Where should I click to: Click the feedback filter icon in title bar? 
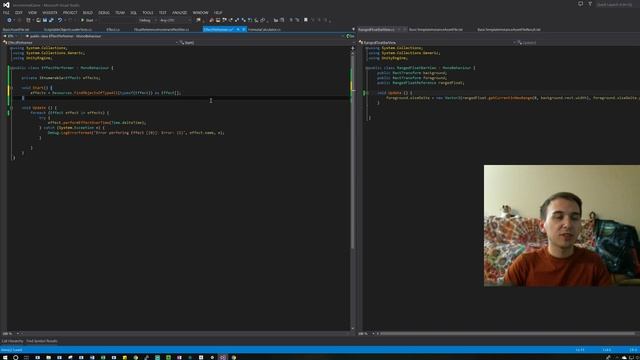pyautogui.click(x=590, y=4)
